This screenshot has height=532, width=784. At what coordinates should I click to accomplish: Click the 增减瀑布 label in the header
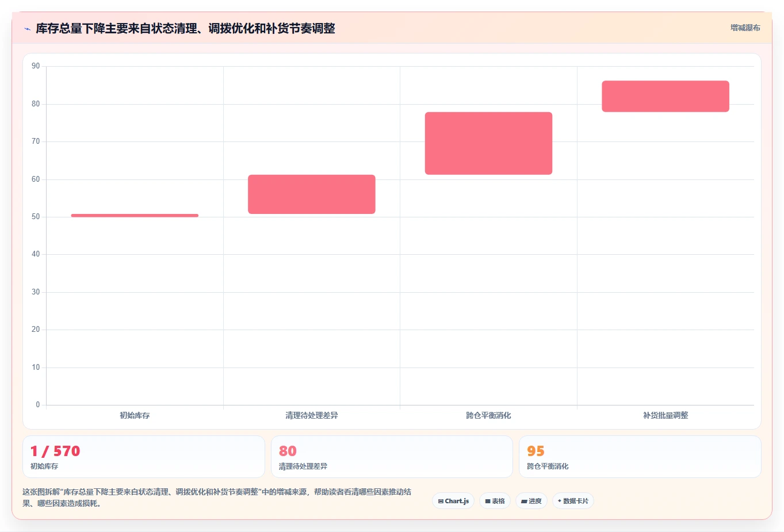pos(745,28)
